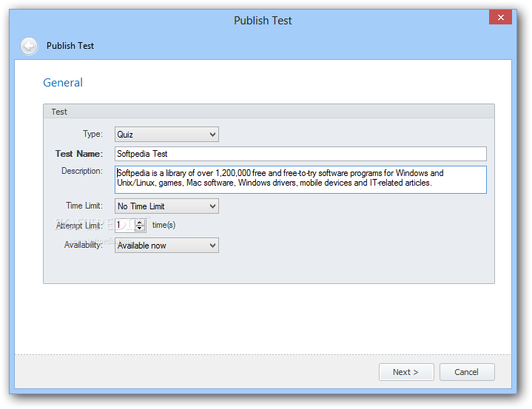Click the time(s) text
This screenshot has width=532, height=409.
coord(164,225)
